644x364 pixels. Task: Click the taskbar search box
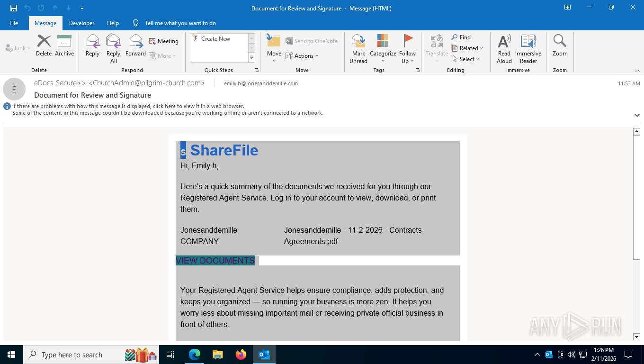91,355
